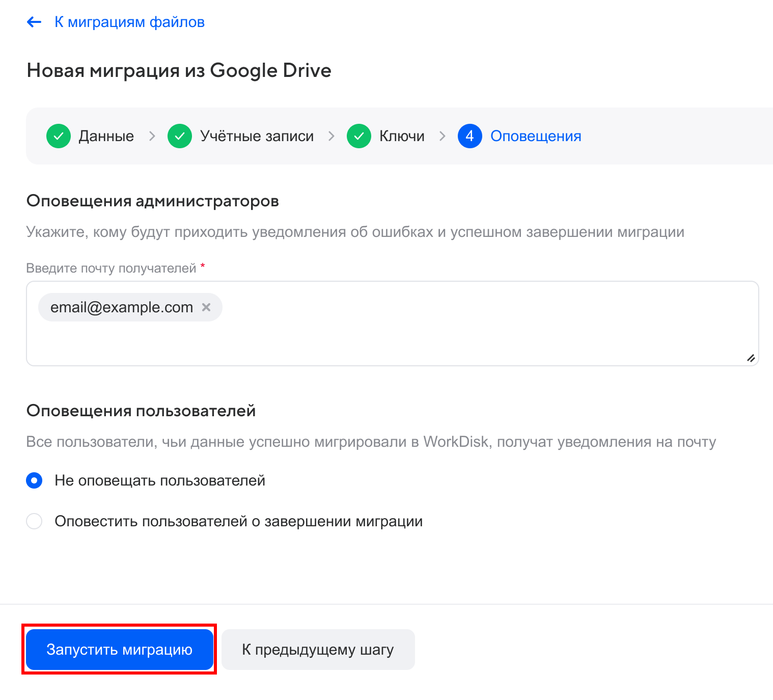Screen dimensions: 773x700
Task: Remove email@example.com using the × icon
Action: click(x=206, y=307)
